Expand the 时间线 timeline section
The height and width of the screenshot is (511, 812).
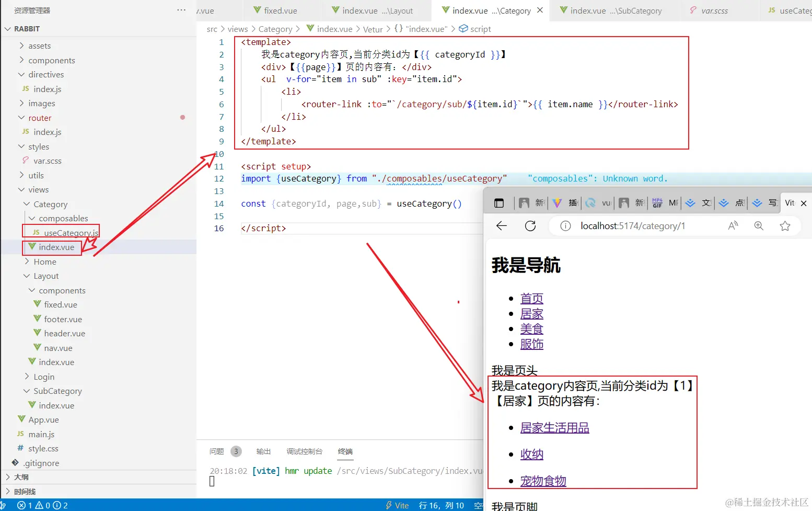tap(25, 492)
